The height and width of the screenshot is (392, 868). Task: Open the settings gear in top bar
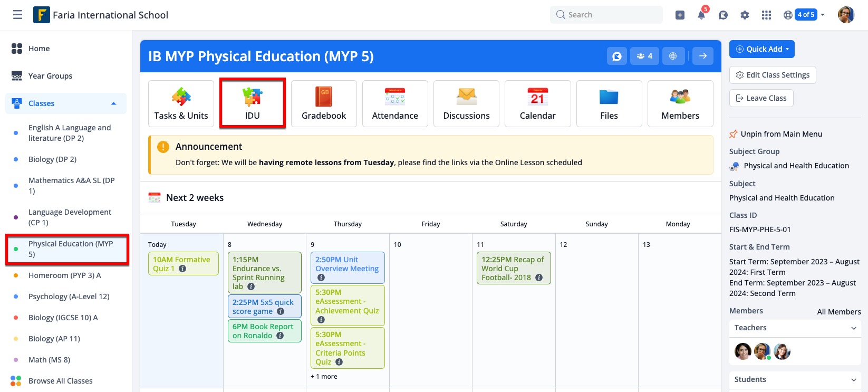click(745, 15)
